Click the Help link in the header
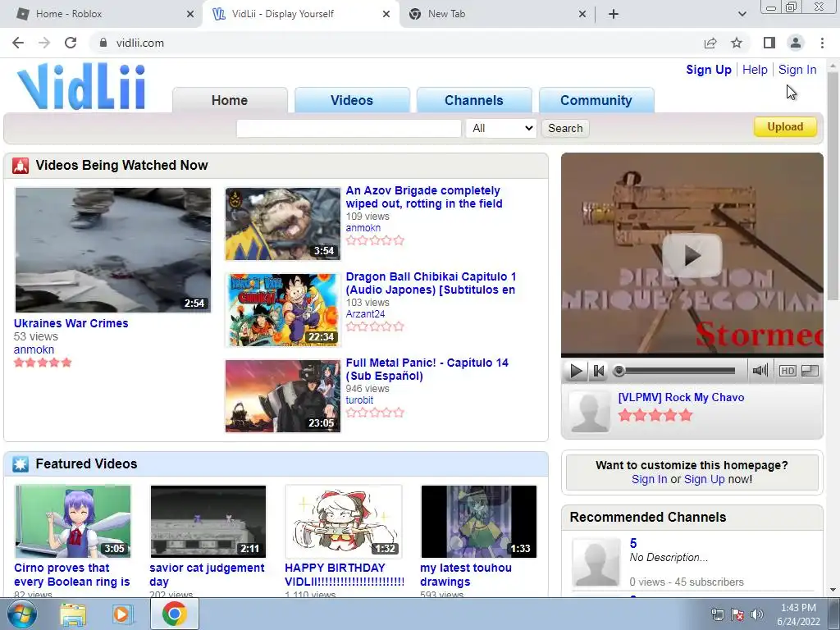This screenshot has width=840, height=630. (755, 70)
